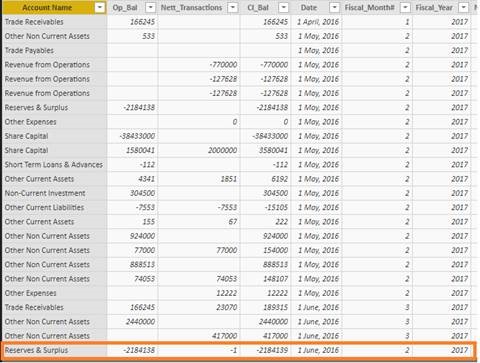480x363 pixels.
Task: Select the 417000 Nett_Transactions cell
Action: pyautogui.click(x=199, y=336)
